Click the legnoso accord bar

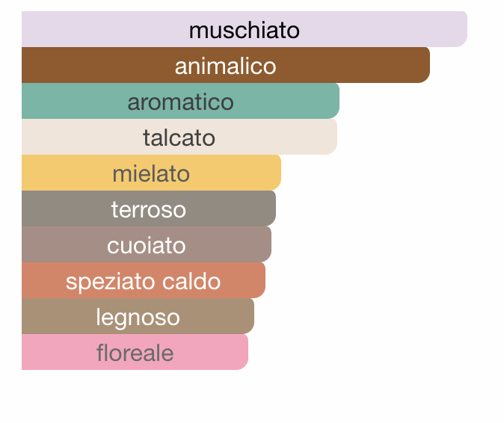[138, 316]
